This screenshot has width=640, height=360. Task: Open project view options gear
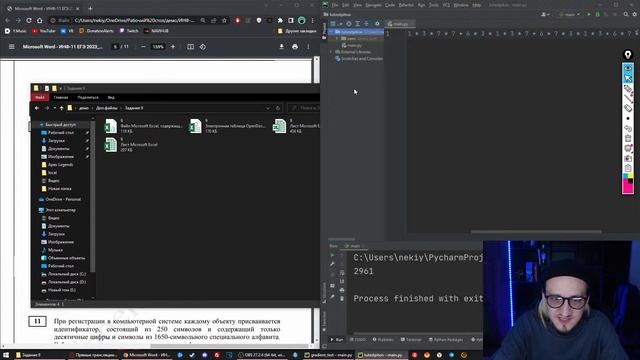(x=377, y=24)
